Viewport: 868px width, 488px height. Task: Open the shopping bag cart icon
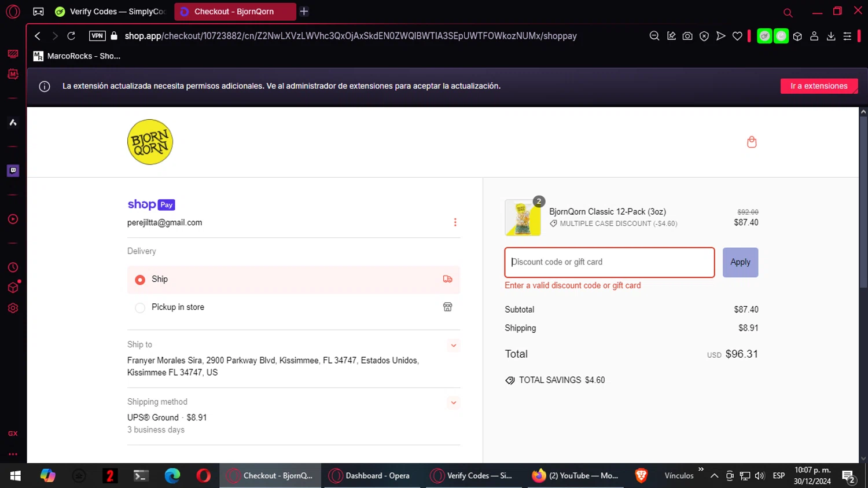752,142
